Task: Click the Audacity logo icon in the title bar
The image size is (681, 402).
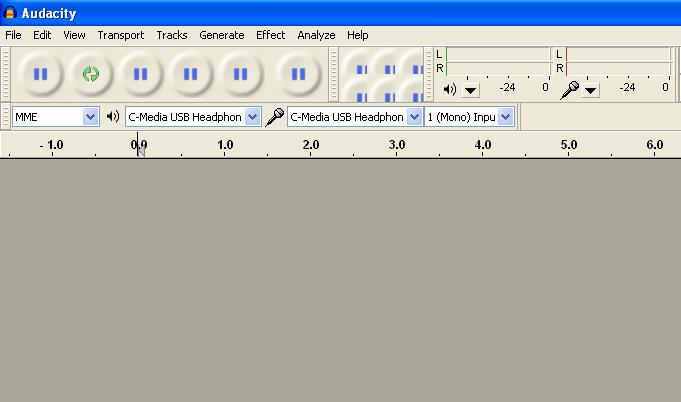Action: [x=10, y=13]
